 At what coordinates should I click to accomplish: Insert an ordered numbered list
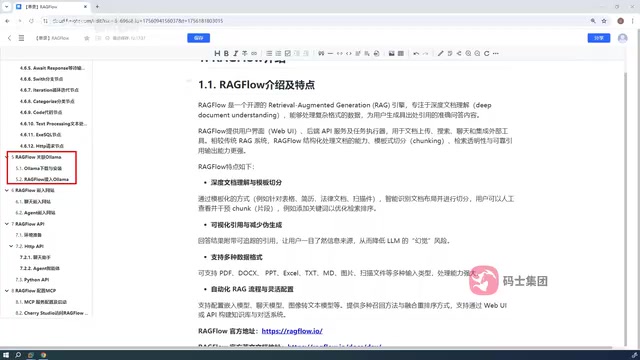coord(278,53)
